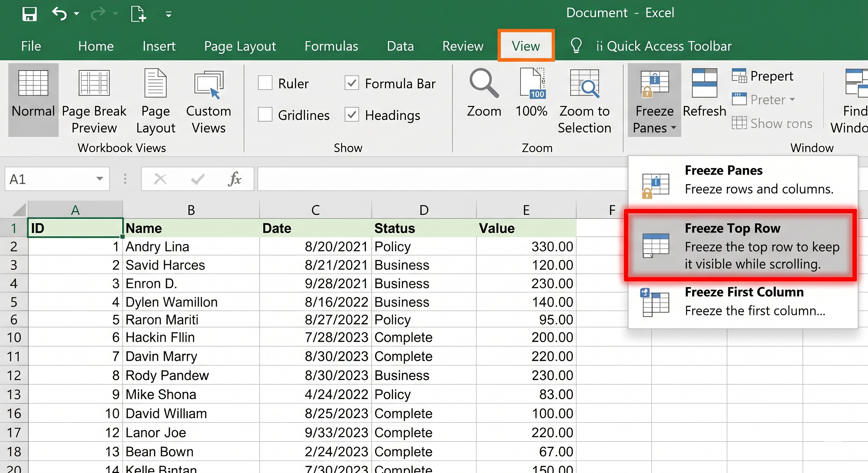The width and height of the screenshot is (868, 473).
Task: Click the Select All corner triangle
Action: [x=19, y=209]
